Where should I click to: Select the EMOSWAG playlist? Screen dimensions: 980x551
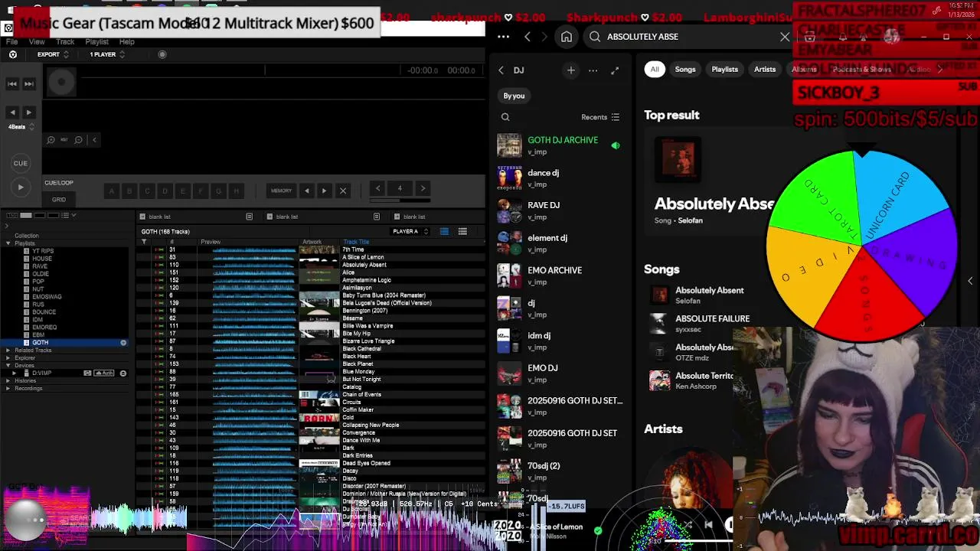tap(47, 297)
